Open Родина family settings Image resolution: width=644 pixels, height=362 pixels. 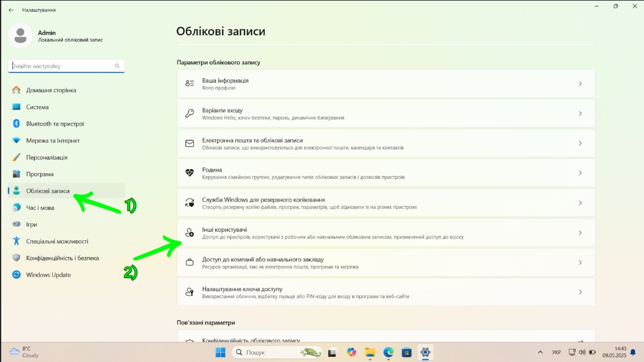pyautogui.click(x=385, y=173)
